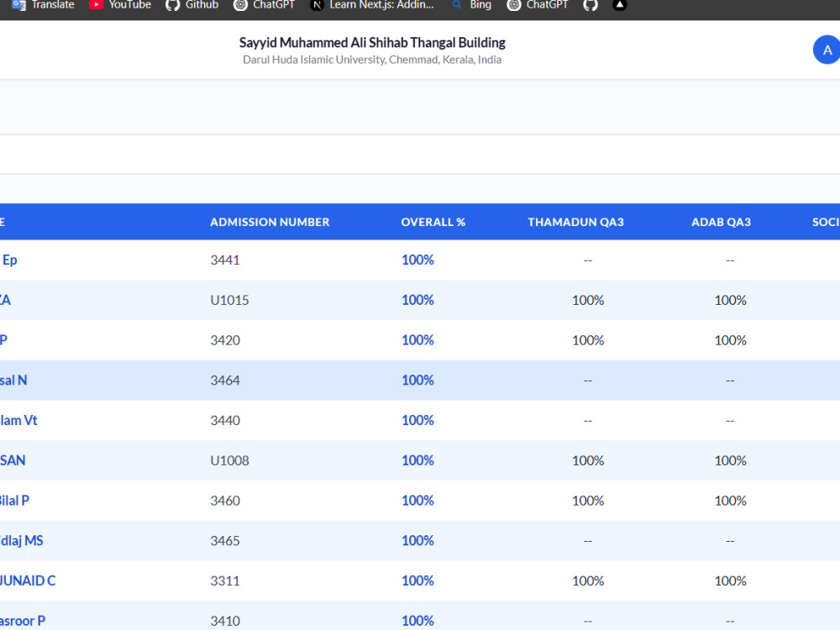Sort by the THAMADUN QA3 column header
The width and height of the screenshot is (840, 630).
point(576,222)
